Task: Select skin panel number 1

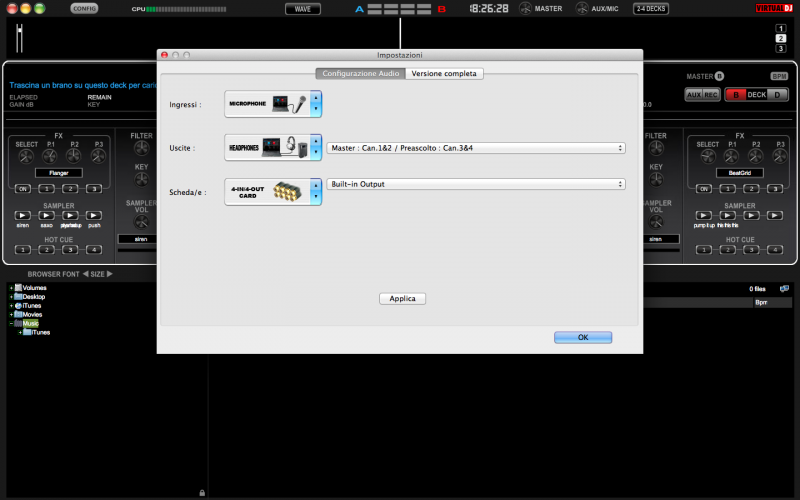Action: [x=781, y=29]
